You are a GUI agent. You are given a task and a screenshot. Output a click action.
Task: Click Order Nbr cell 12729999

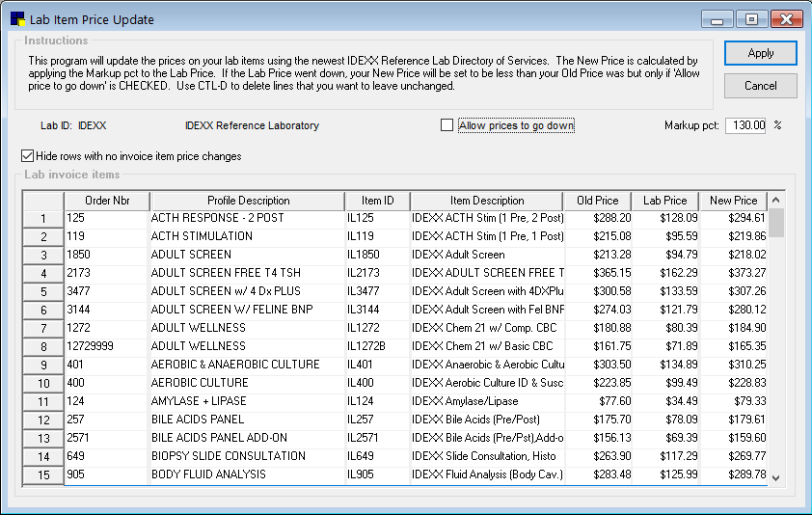[107, 346]
